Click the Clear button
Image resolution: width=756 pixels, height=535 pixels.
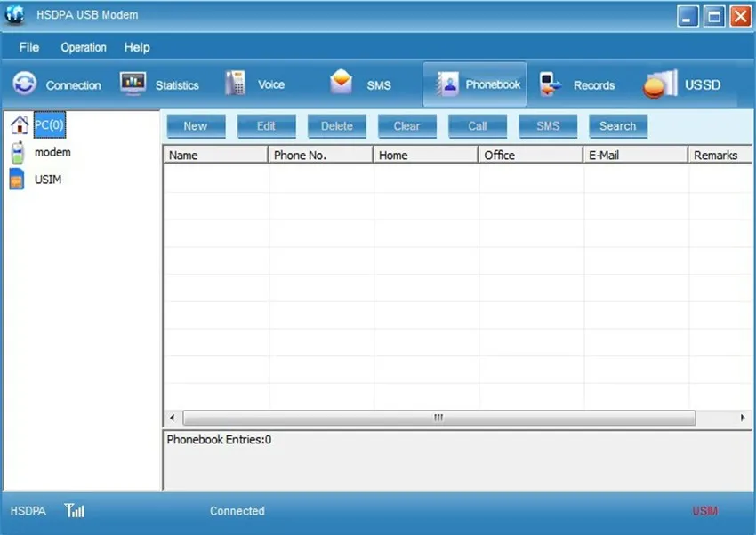[x=407, y=126]
